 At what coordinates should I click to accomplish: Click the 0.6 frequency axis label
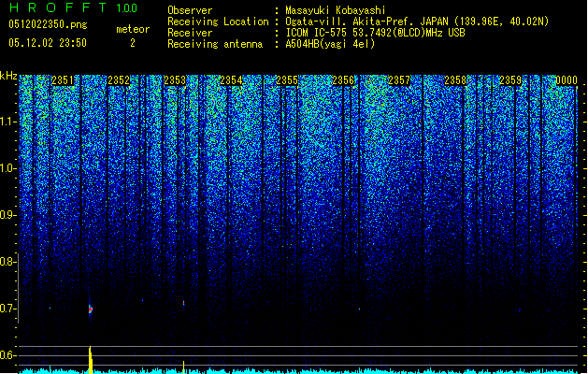coord(7,355)
